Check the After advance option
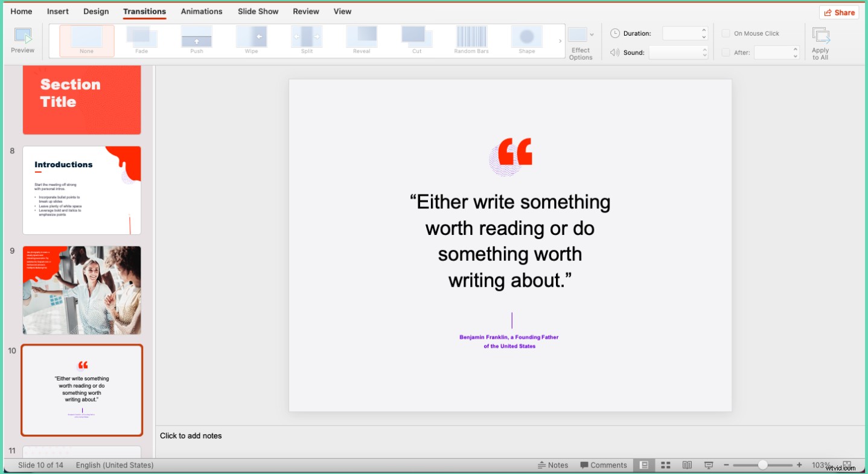868x474 pixels. (726, 53)
